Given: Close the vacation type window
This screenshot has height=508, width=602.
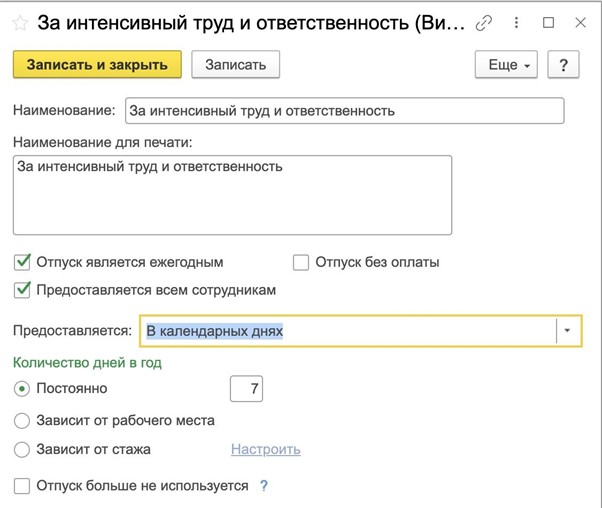Looking at the screenshot, I should coord(578,23).
